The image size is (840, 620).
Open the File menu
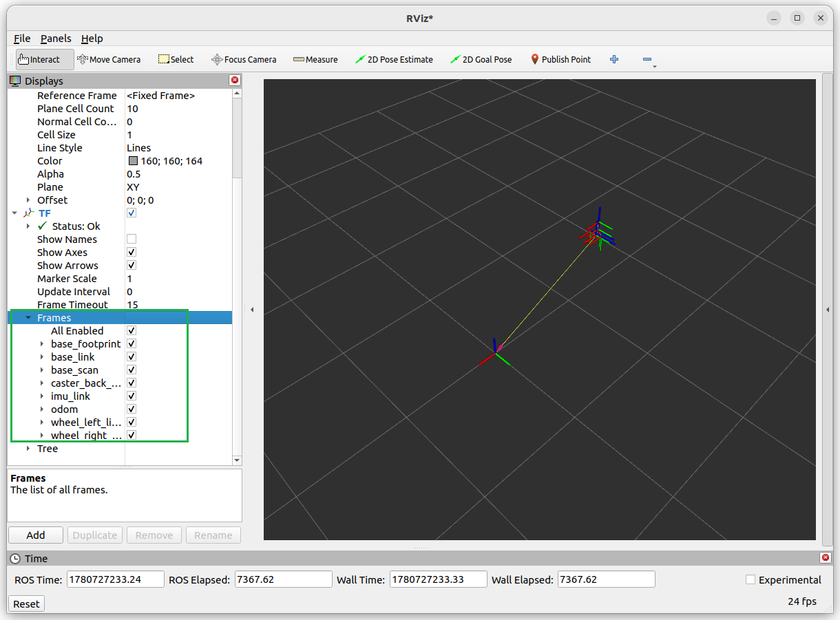point(22,39)
